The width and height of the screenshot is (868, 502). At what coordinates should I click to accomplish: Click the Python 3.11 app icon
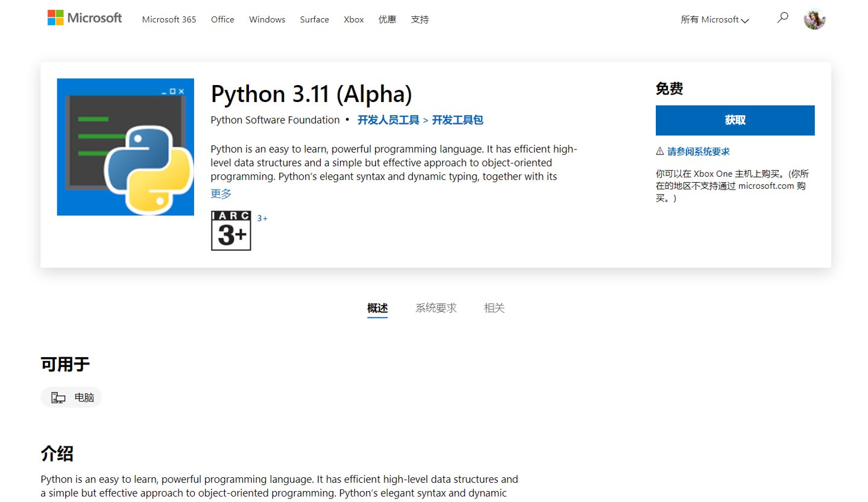click(125, 147)
